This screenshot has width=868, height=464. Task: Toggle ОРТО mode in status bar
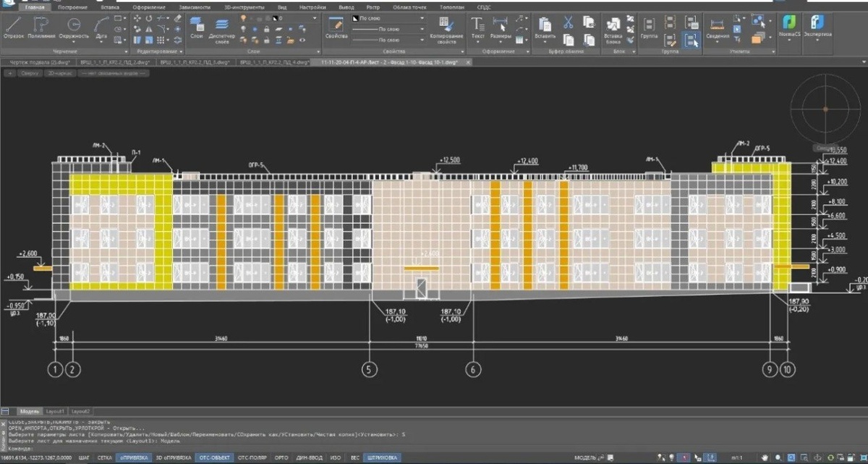point(281,457)
